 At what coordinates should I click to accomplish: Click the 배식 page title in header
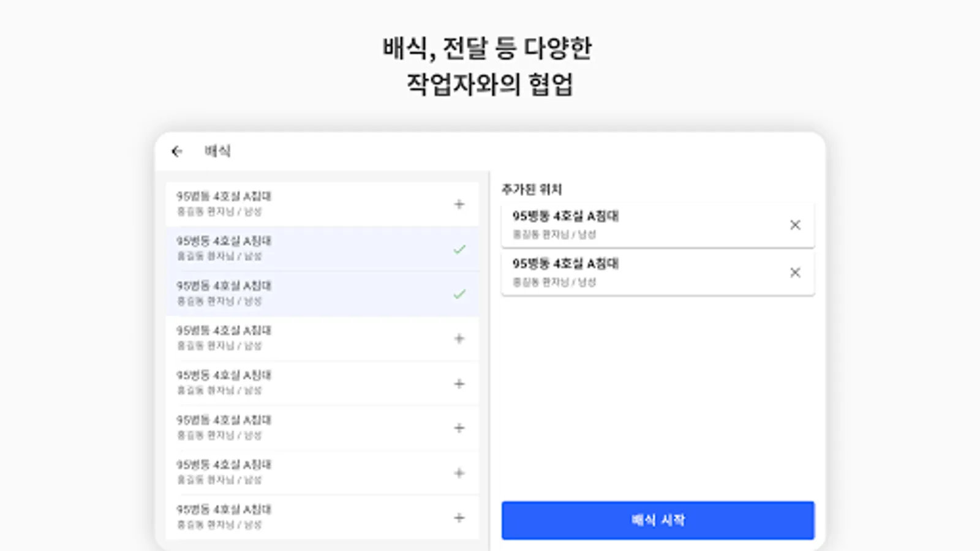pyautogui.click(x=217, y=151)
